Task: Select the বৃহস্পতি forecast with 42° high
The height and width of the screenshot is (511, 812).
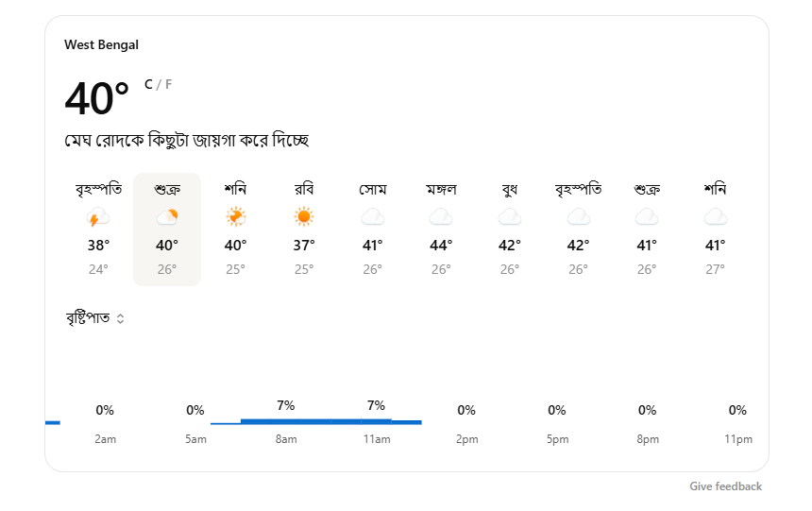Action: [x=578, y=229]
